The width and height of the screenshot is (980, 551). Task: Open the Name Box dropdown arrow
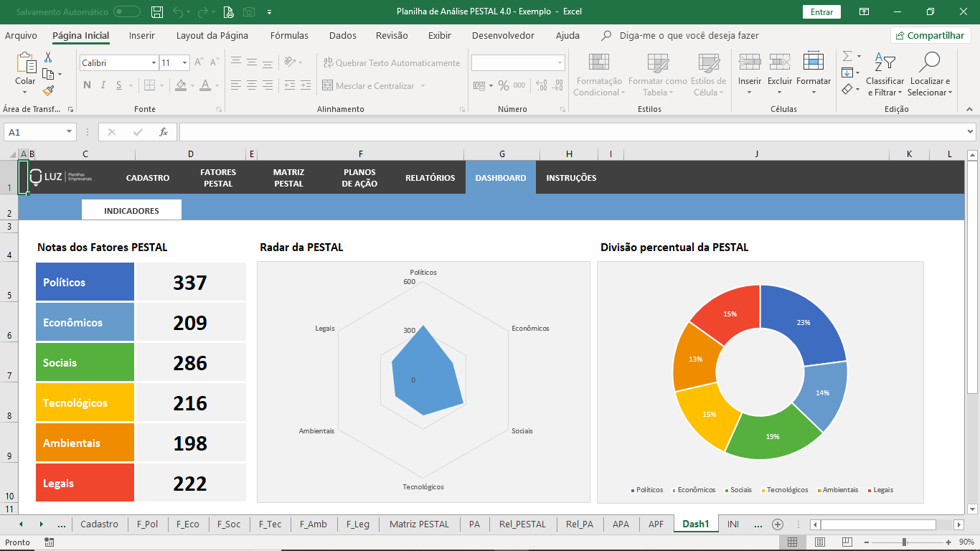[x=70, y=132]
